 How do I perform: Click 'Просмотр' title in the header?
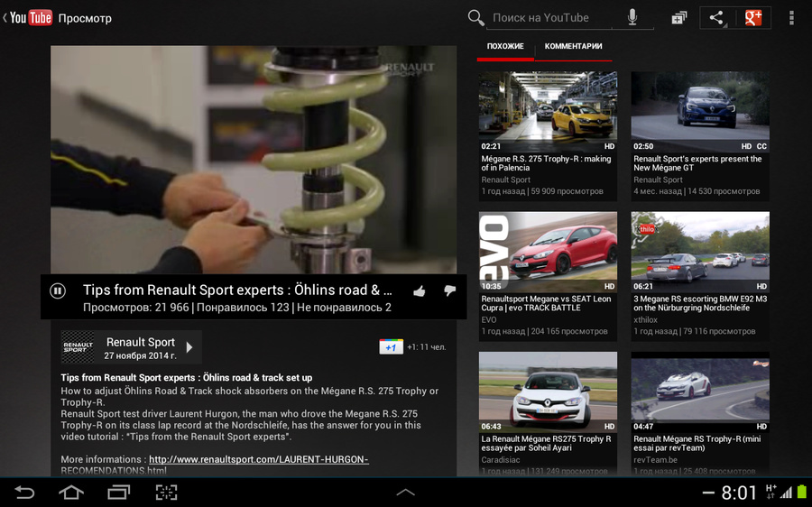(x=85, y=18)
